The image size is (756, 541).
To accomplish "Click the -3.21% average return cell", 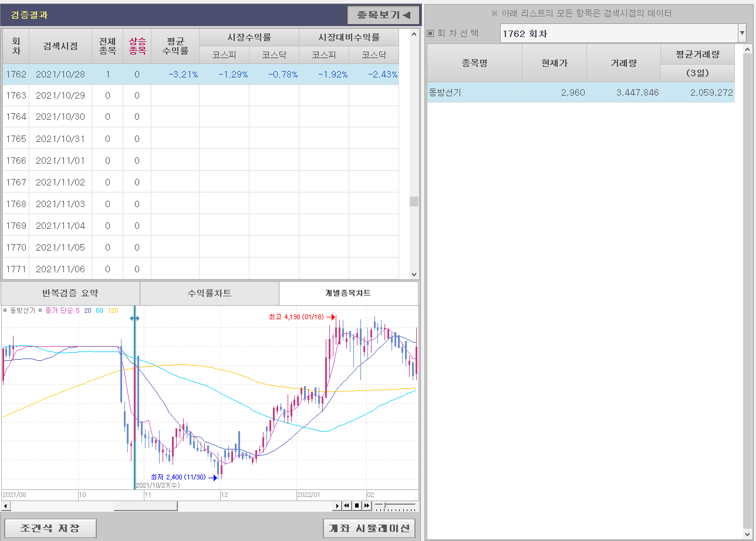I will (x=175, y=75).
